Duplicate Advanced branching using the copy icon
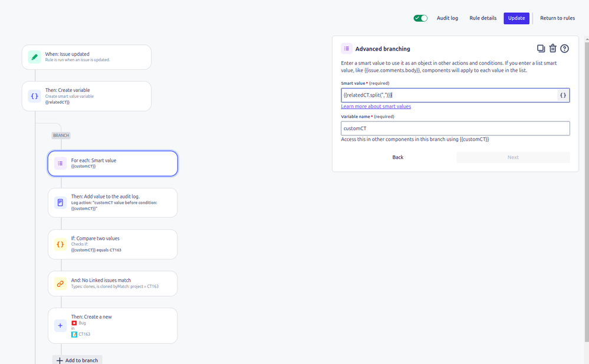589x364 pixels. pyautogui.click(x=541, y=48)
